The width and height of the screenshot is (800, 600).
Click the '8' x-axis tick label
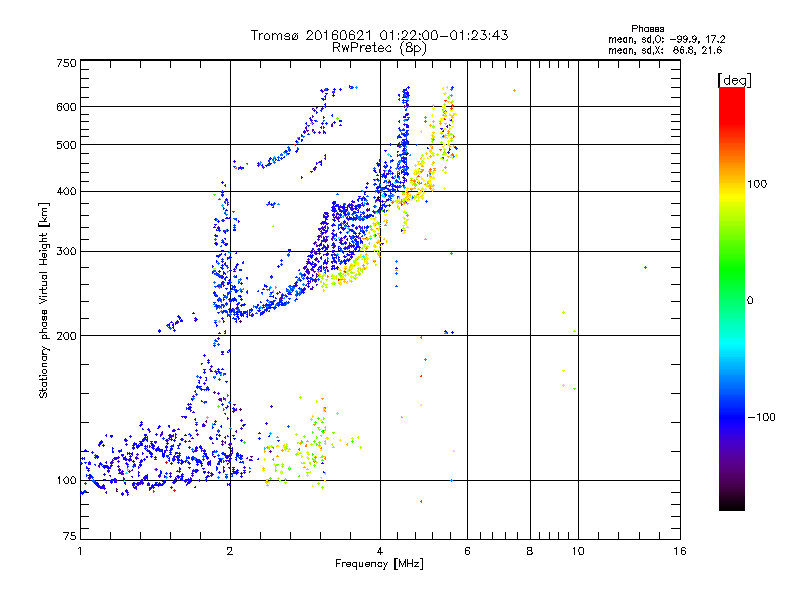coord(530,551)
